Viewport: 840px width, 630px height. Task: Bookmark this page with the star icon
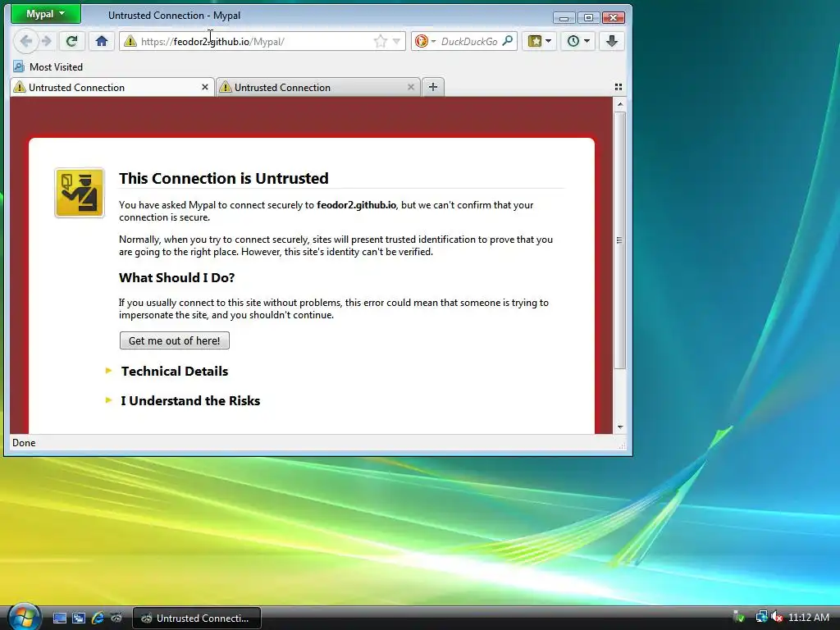tap(381, 41)
